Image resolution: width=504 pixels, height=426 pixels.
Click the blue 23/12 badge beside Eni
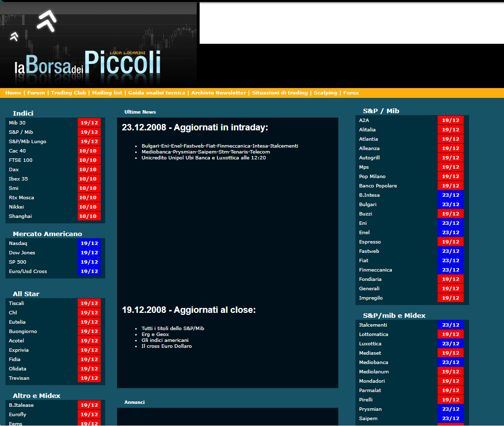coord(450,223)
